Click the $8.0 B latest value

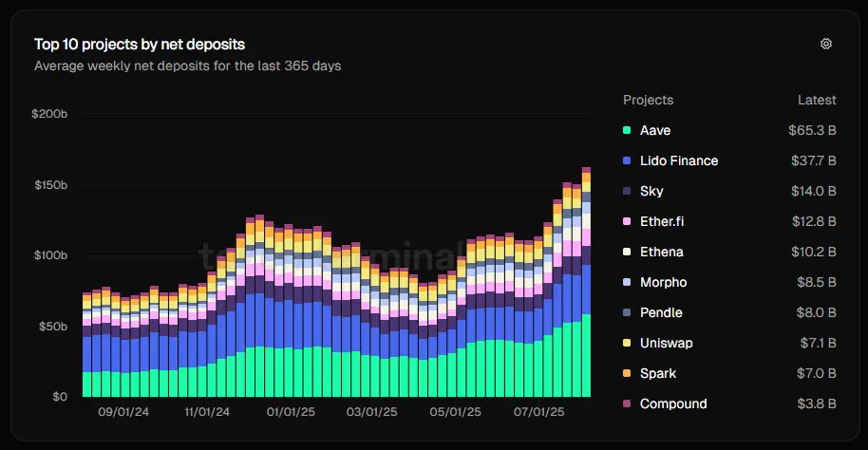[x=817, y=312]
